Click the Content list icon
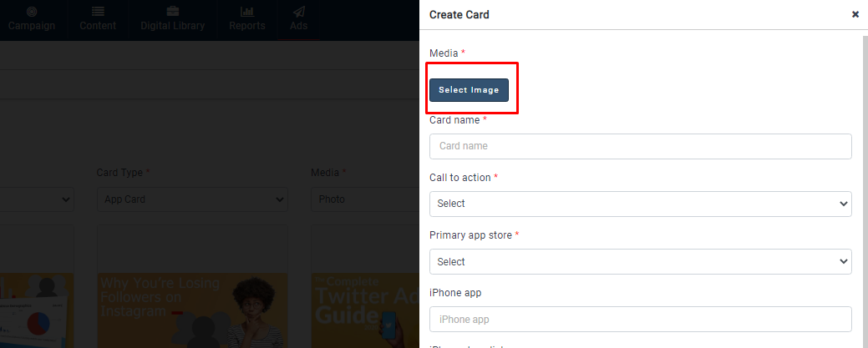868x348 pixels. [x=98, y=12]
